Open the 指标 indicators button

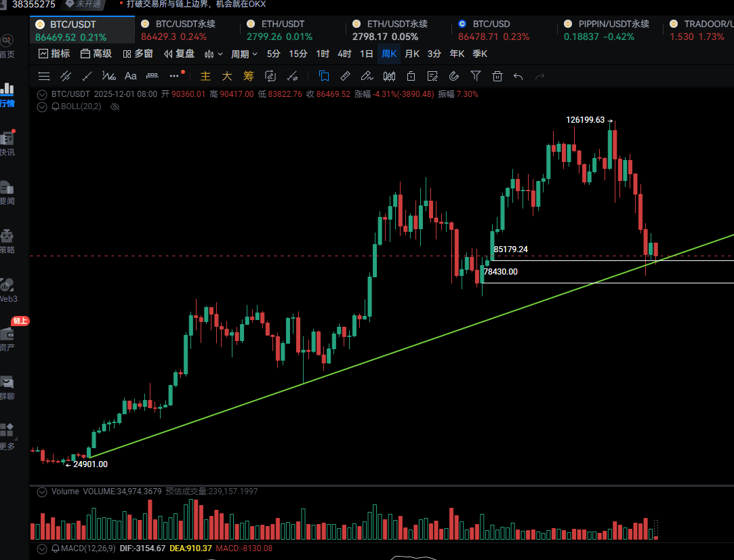(54, 54)
